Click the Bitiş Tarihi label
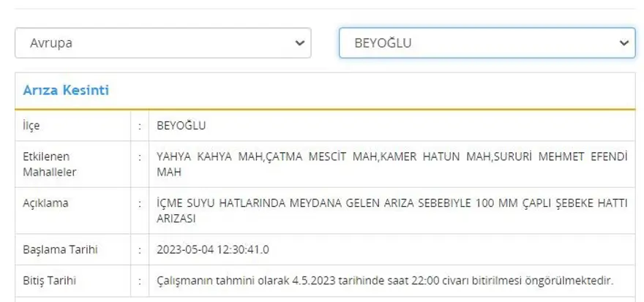This screenshot has width=644, height=302. pos(50,280)
